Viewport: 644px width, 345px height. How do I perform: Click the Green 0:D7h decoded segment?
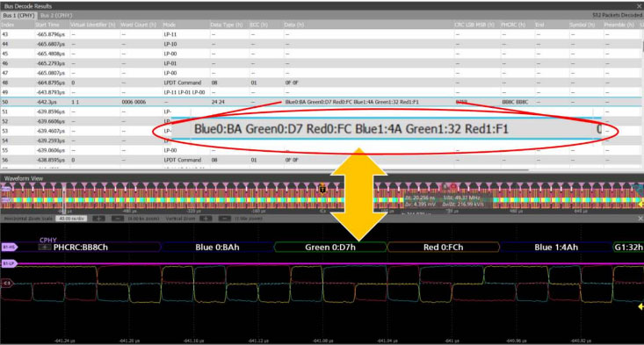[x=330, y=247]
